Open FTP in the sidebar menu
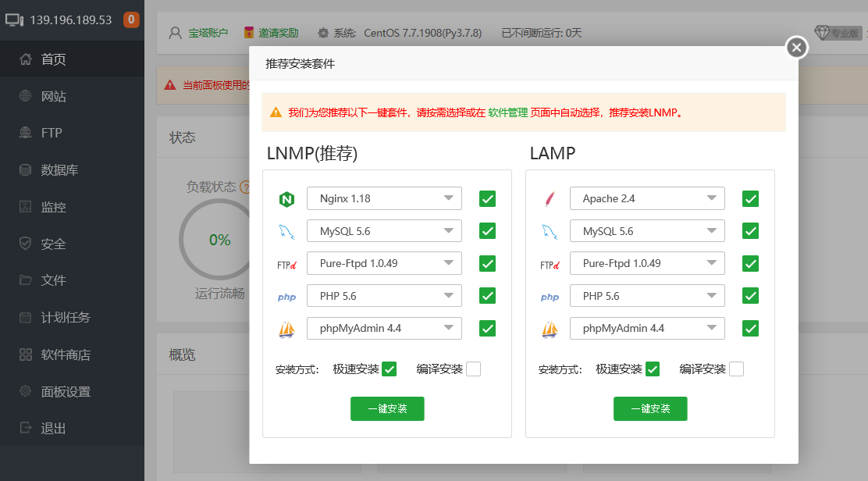 pos(72,132)
